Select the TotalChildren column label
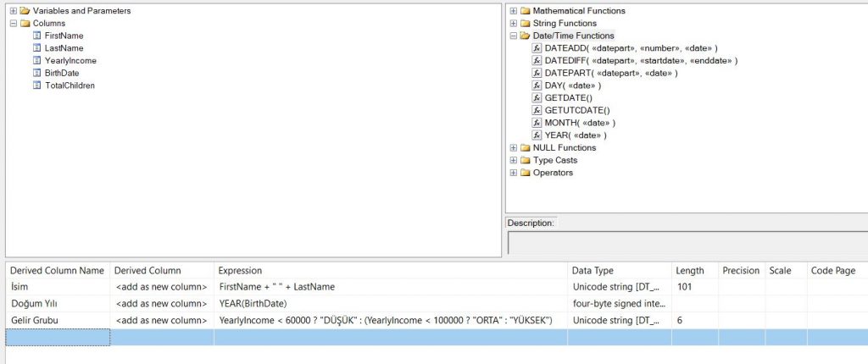Image resolution: width=868 pixels, height=364 pixels. pos(70,85)
